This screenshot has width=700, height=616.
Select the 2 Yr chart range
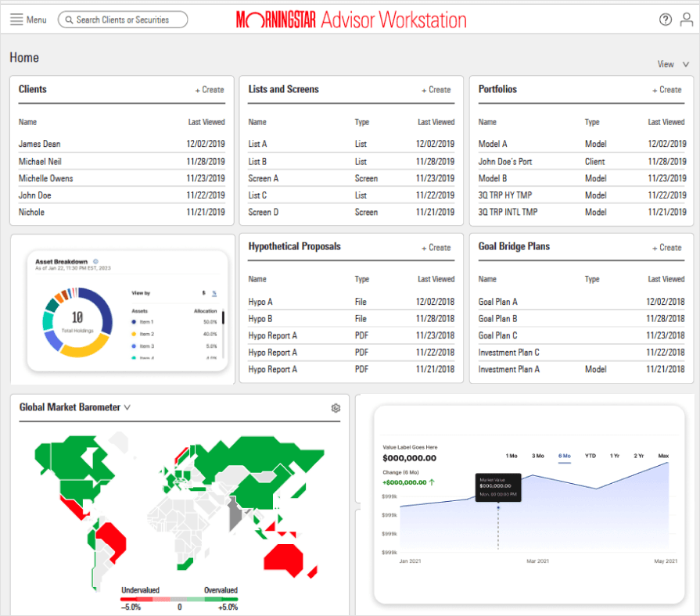coord(638,456)
